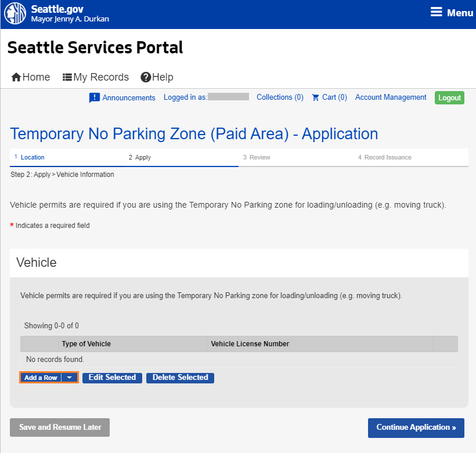Screen dimensions: 476x453
Task: Select the Home house icon
Action: tap(16, 77)
